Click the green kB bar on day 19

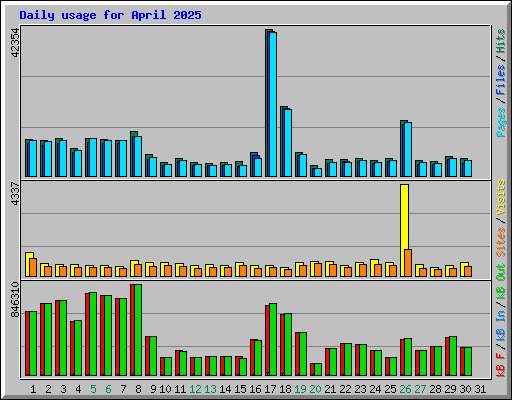click(303, 354)
